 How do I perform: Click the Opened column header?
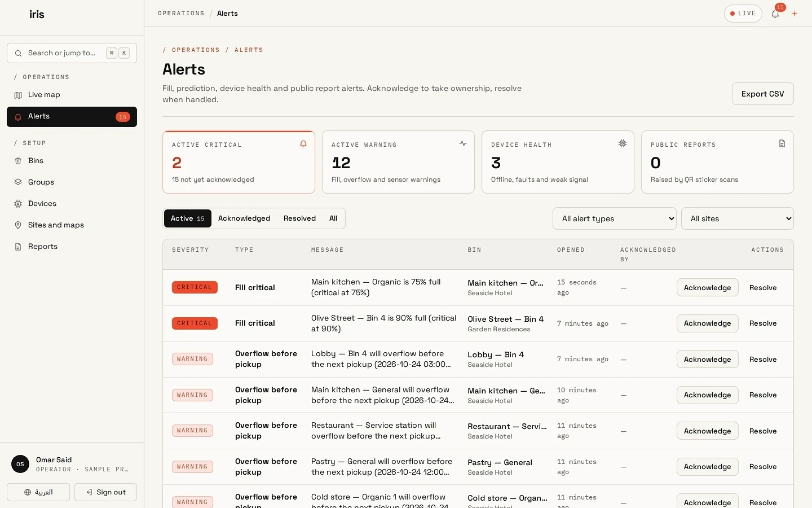(571, 250)
